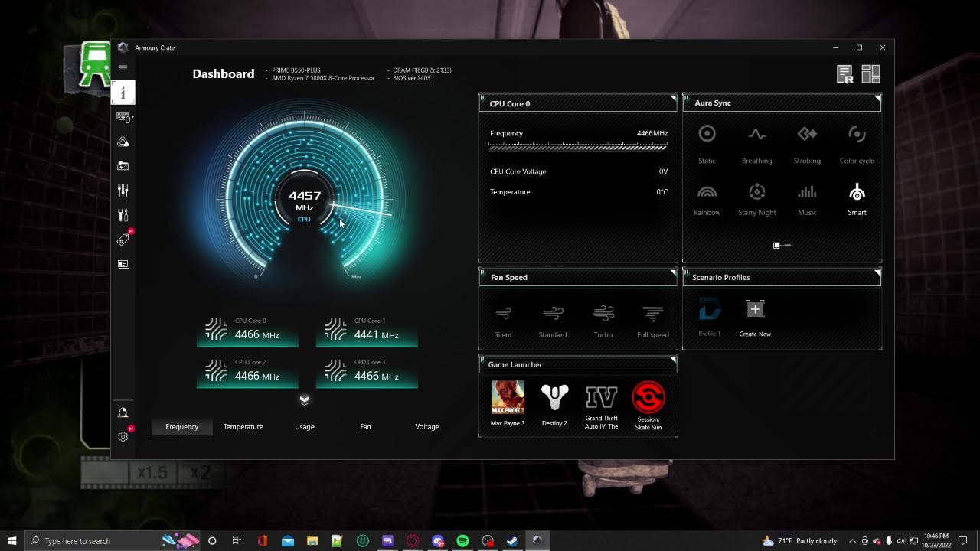Click Create New scenario profile
This screenshot has height=551, width=980.
click(x=755, y=318)
